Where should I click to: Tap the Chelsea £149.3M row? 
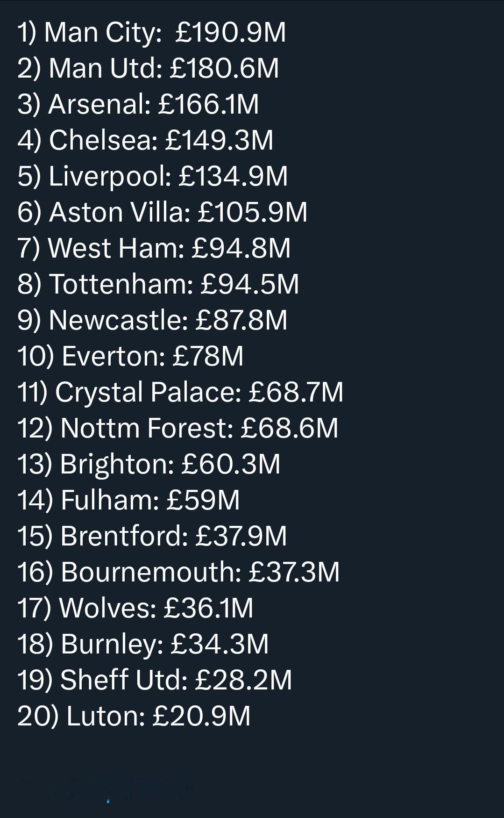tap(145, 141)
